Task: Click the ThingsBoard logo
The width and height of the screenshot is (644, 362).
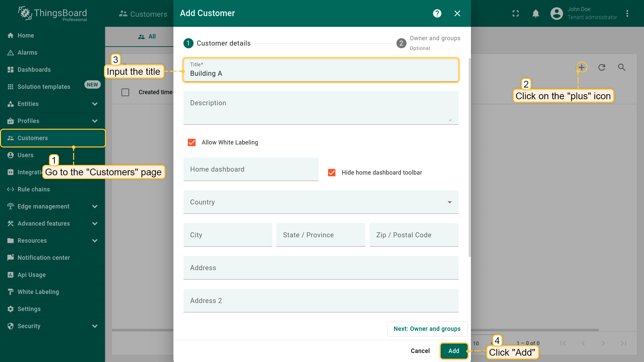Action: point(52,13)
